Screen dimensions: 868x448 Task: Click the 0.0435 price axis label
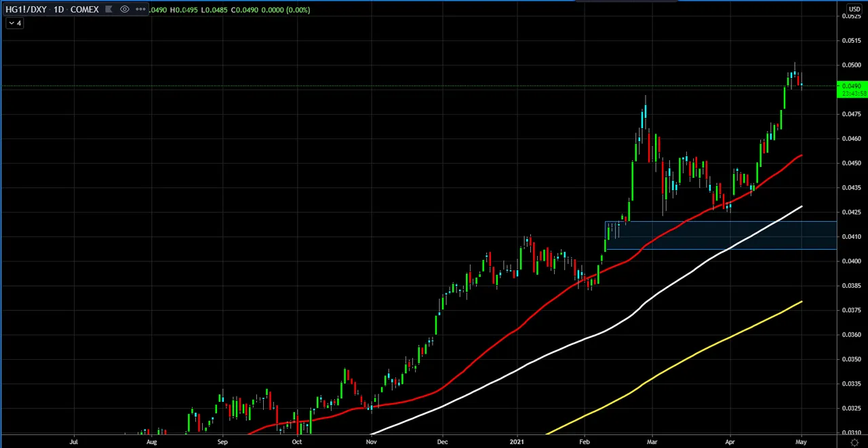852,187
